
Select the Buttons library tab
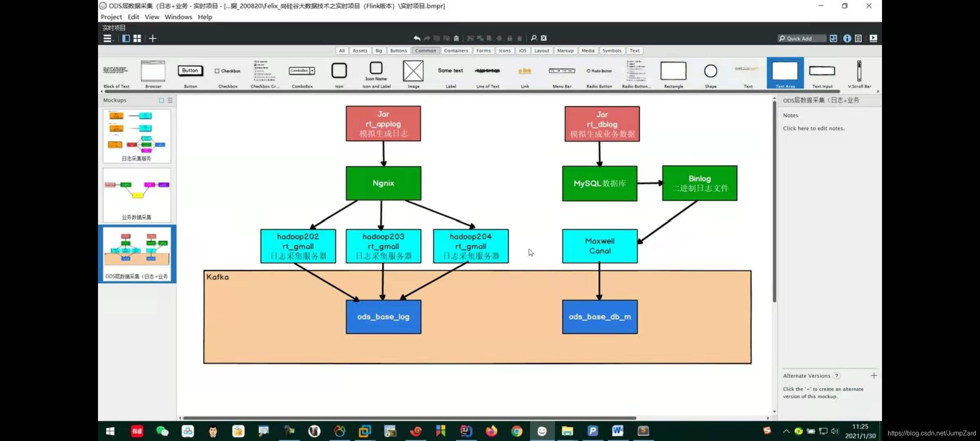pos(399,51)
